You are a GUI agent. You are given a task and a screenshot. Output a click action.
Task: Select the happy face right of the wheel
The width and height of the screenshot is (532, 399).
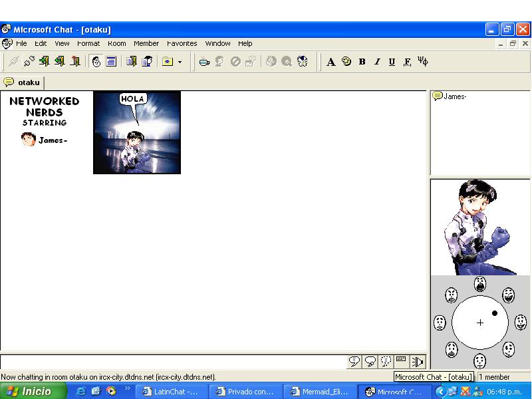[x=521, y=323]
